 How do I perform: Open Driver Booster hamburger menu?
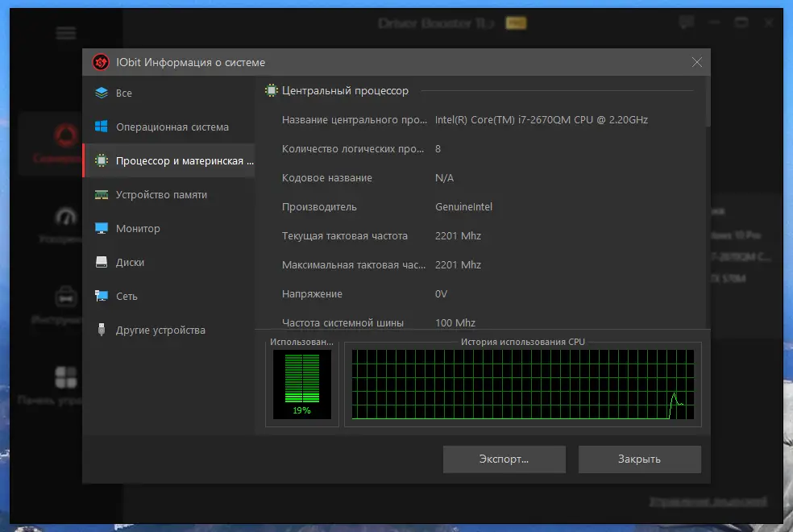coord(66,33)
